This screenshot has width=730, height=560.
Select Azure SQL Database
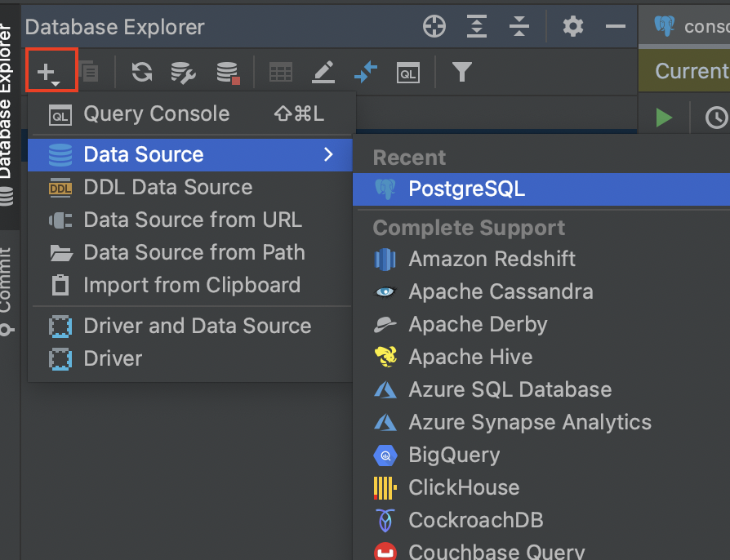[x=541, y=389]
